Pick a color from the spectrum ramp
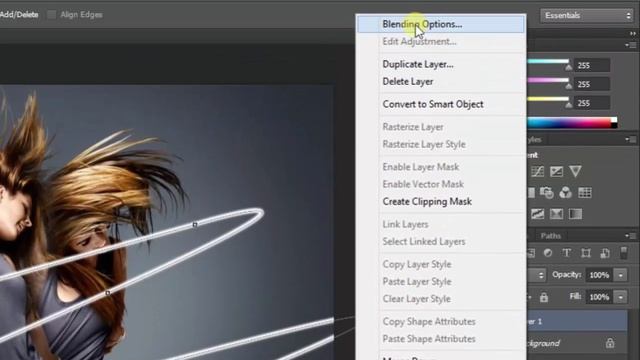 click(569, 123)
